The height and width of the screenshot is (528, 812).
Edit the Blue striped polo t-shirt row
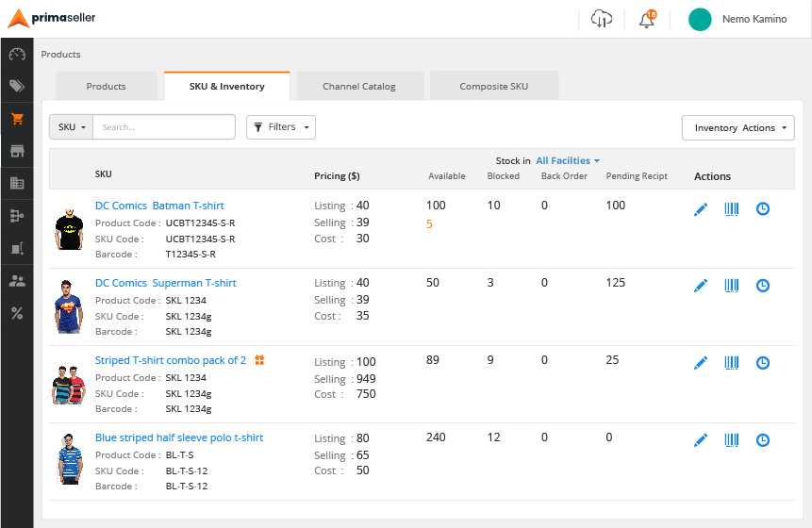tap(700, 440)
